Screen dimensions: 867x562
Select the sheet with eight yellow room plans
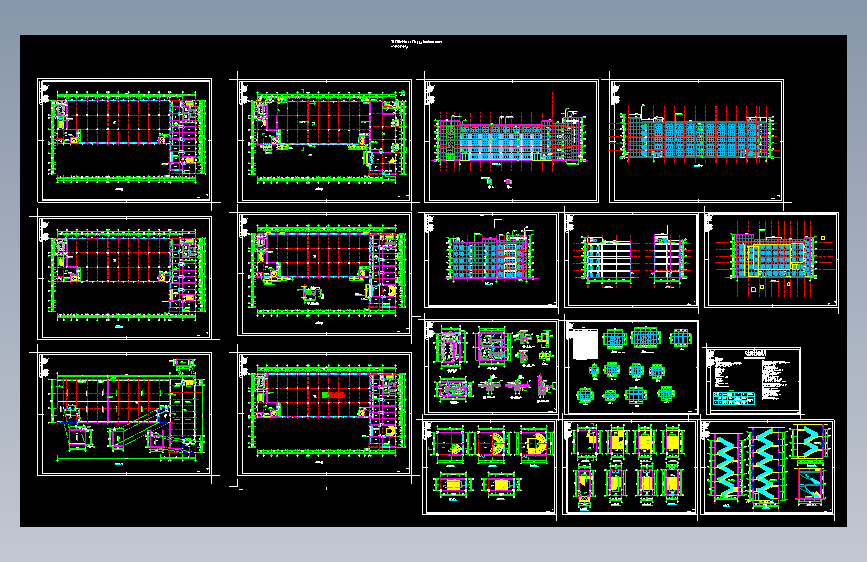(x=630, y=467)
